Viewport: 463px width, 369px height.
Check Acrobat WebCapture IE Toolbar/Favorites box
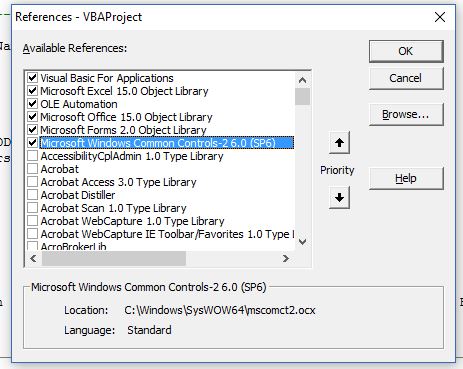point(32,234)
